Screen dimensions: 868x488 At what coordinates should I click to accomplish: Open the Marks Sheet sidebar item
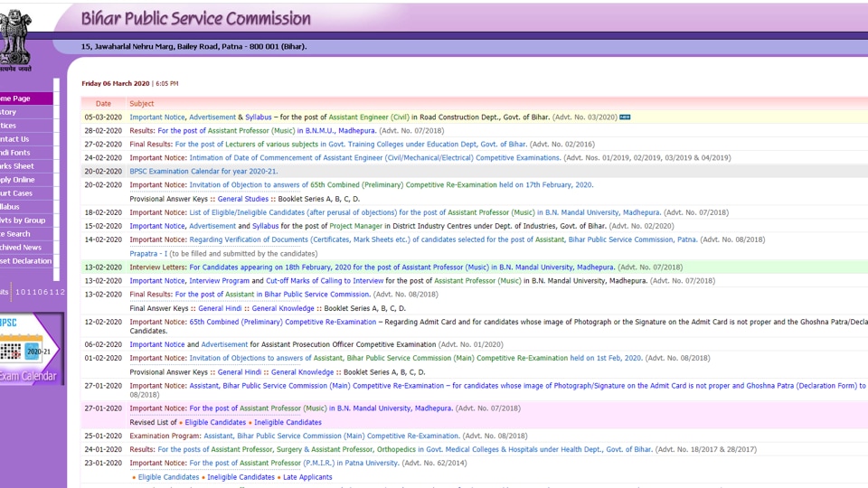(26, 166)
